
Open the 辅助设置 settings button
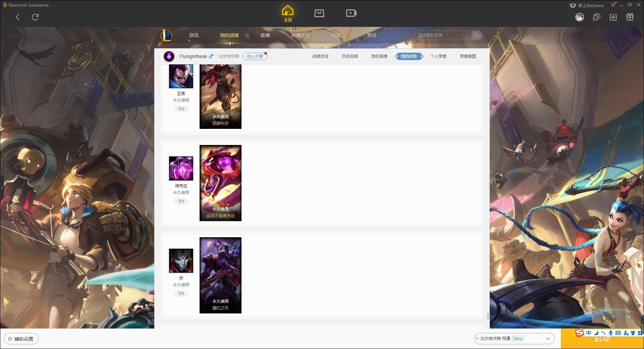pos(21,339)
